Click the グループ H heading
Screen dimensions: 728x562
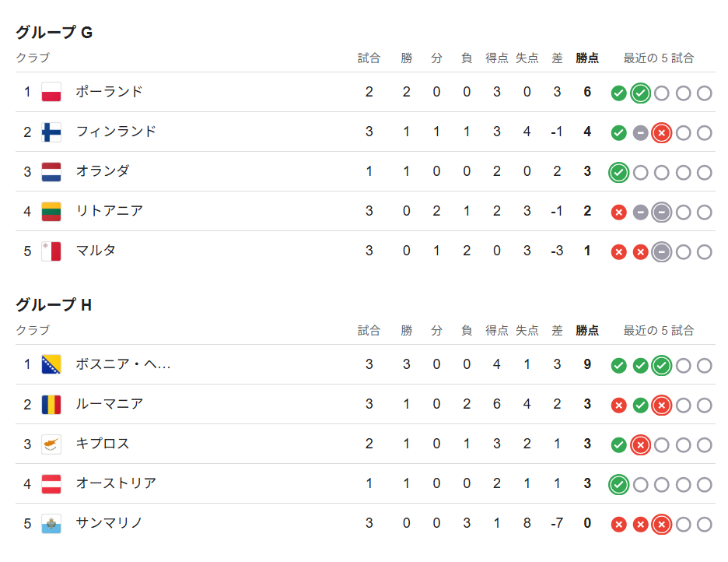tap(54, 304)
